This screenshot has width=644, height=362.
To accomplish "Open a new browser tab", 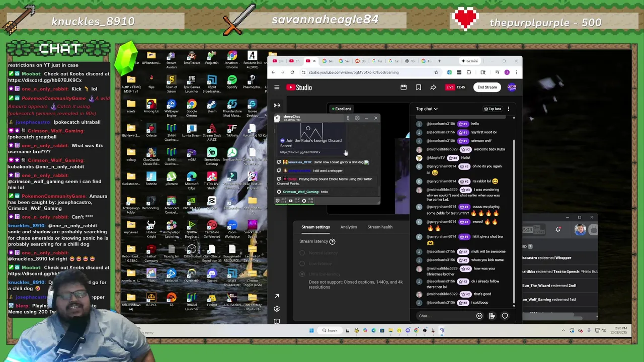I will click(439, 61).
